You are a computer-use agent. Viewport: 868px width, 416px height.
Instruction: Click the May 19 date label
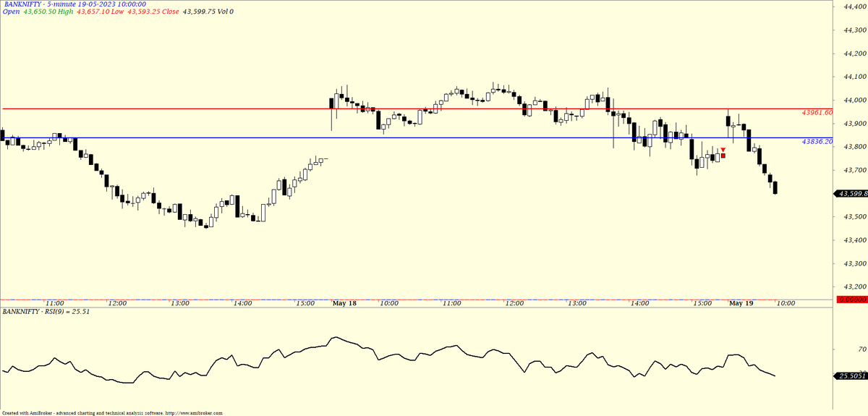point(741,304)
